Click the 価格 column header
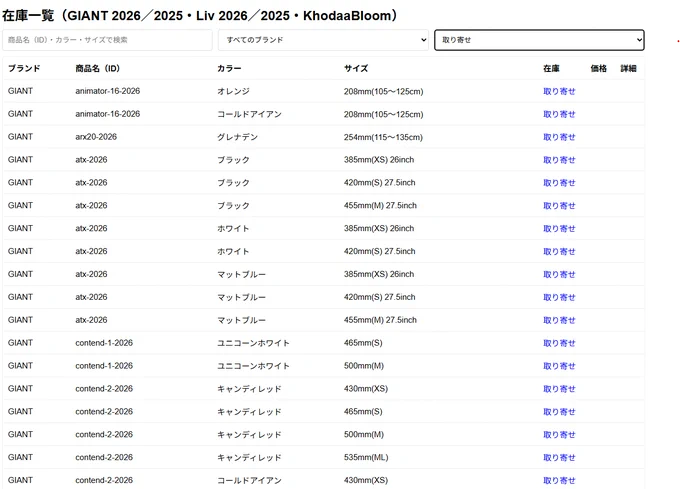The width and height of the screenshot is (680, 489). (x=598, y=68)
